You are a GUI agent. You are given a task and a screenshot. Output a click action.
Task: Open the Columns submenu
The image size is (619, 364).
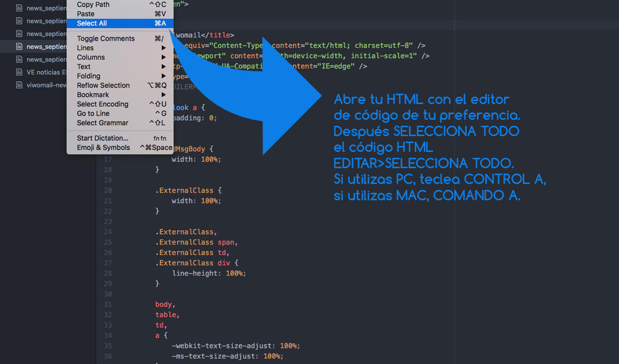(91, 57)
